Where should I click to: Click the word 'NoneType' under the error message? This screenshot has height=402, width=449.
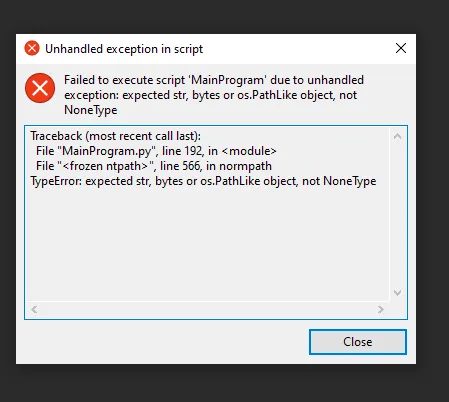(91, 110)
